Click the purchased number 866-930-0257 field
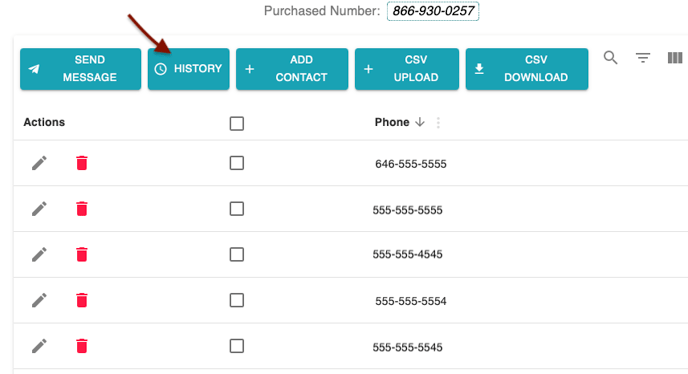Screen dimensions: 688x374 point(433,11)
